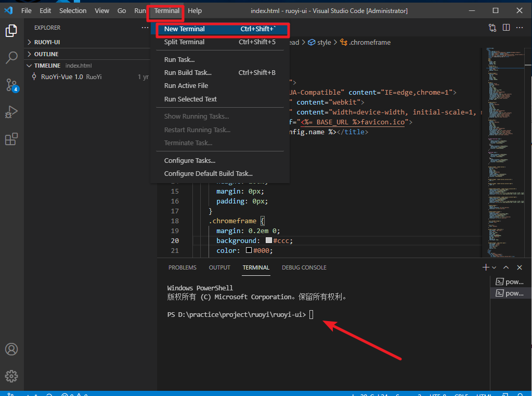
Task: Switch to the DEBUG CONSOLE tab
Action: click(304, 267)
